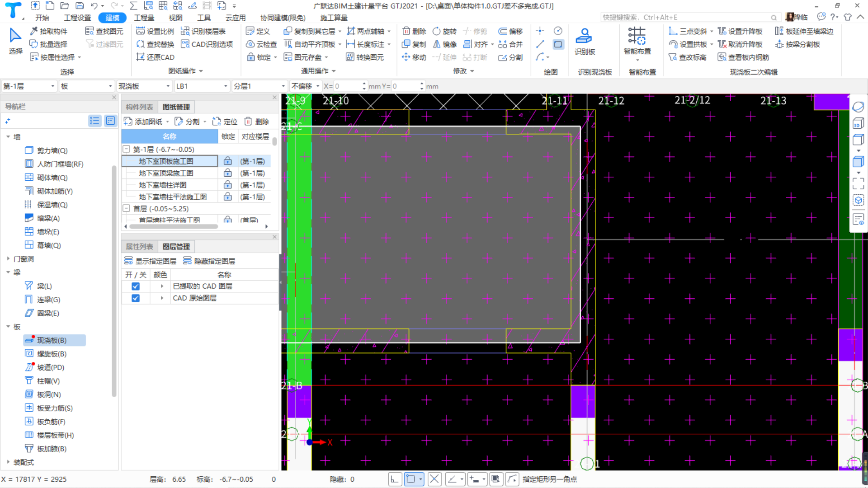Click 隐藏指定图层 button
Image resolution: width=868 pixels, height=488 pixels.
(x=209, y=261)
